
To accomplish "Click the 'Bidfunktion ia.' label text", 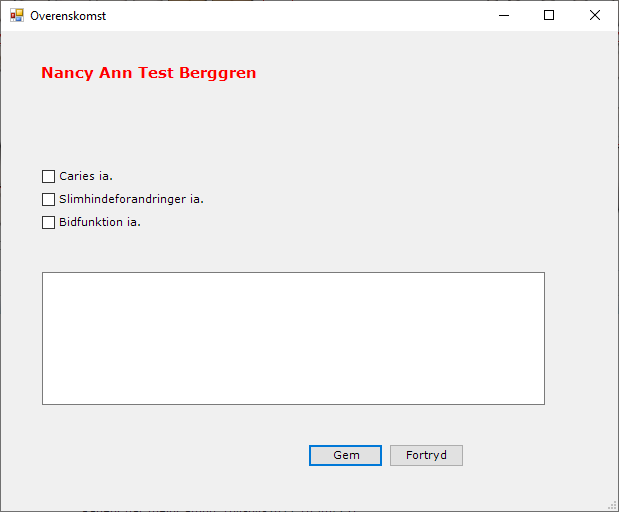I will (x=99, y=223).
